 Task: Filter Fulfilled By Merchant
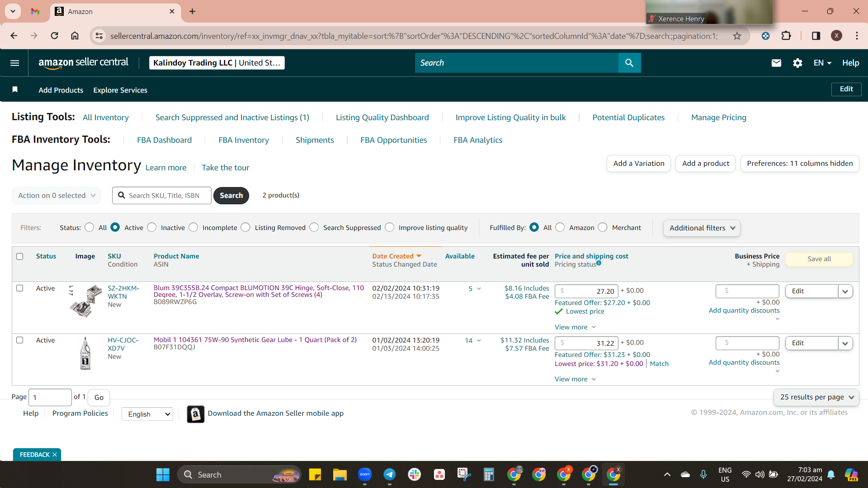603,227
